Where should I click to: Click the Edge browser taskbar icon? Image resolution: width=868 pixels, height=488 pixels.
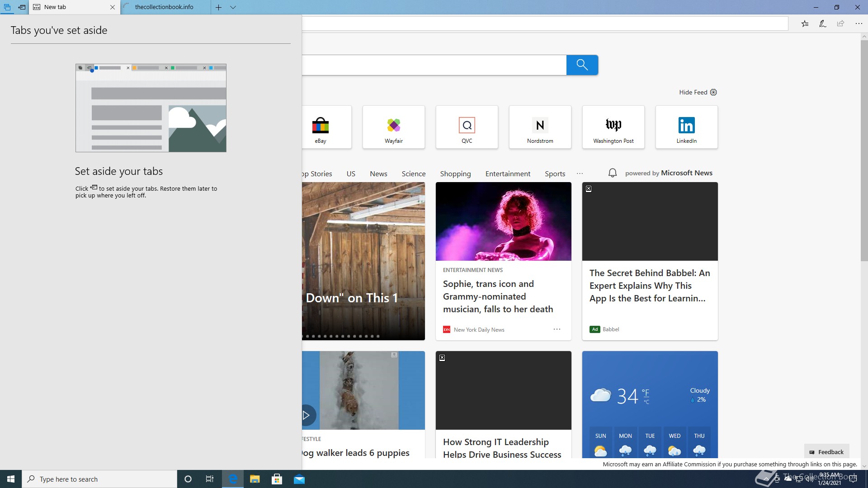click(233, 479)
